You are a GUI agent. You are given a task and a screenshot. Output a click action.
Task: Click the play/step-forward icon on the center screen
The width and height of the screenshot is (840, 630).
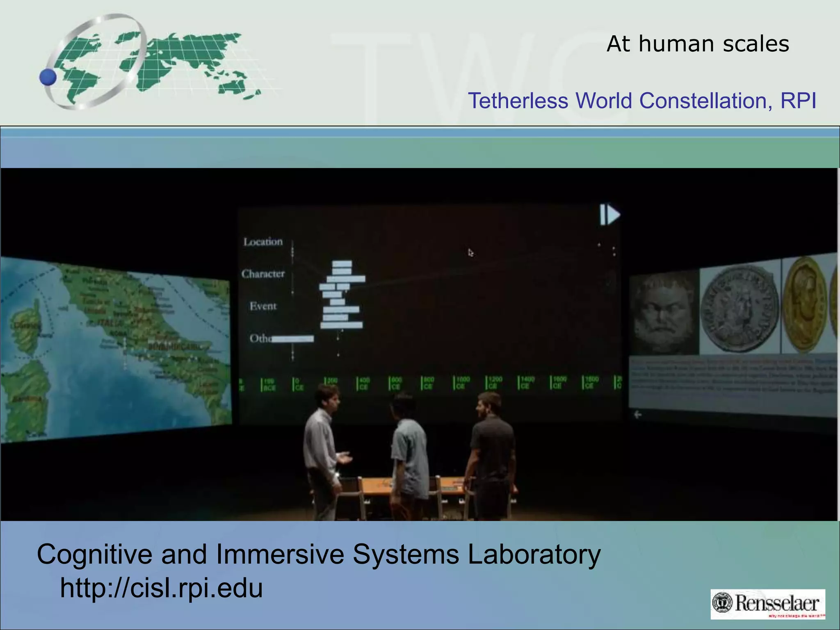click(x=610, y=215)
